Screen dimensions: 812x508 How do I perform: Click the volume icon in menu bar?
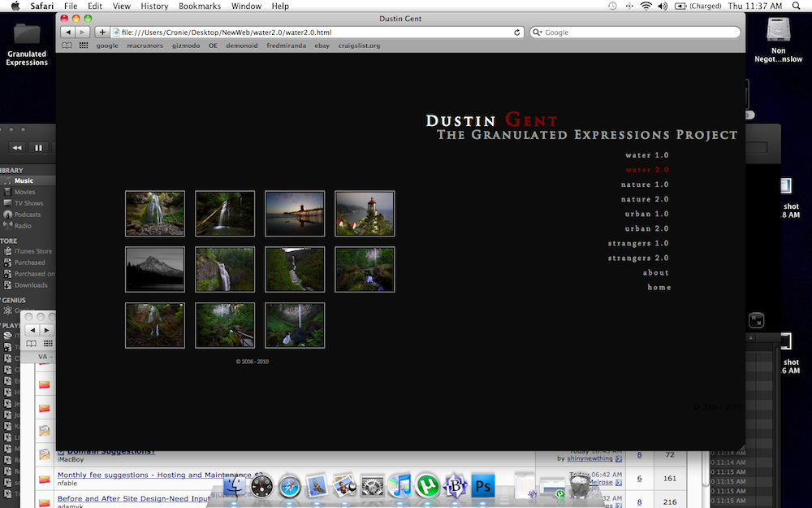coord(663,6)
